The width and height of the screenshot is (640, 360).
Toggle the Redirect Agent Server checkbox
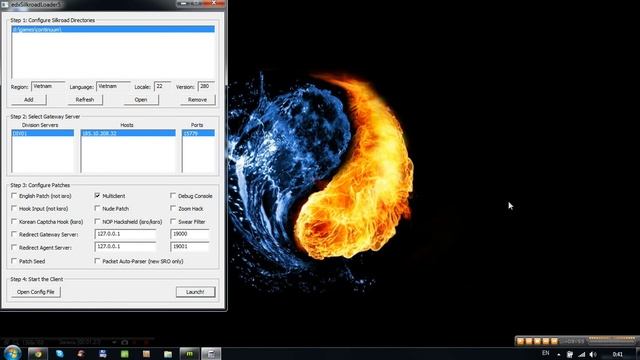tap(14, 248)
